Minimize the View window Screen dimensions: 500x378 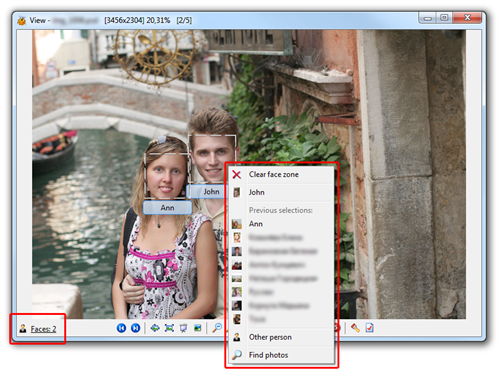point(428,18)
